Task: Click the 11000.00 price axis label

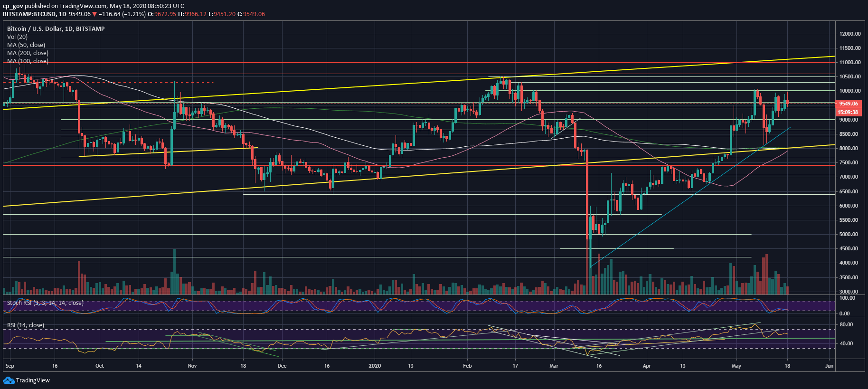Action: click(x=850, y=62)
